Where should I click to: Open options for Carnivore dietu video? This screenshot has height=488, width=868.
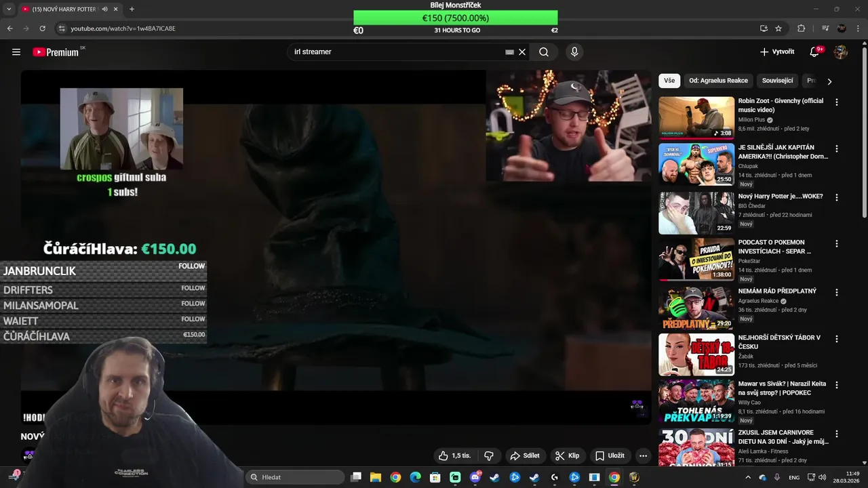point(836,433)
